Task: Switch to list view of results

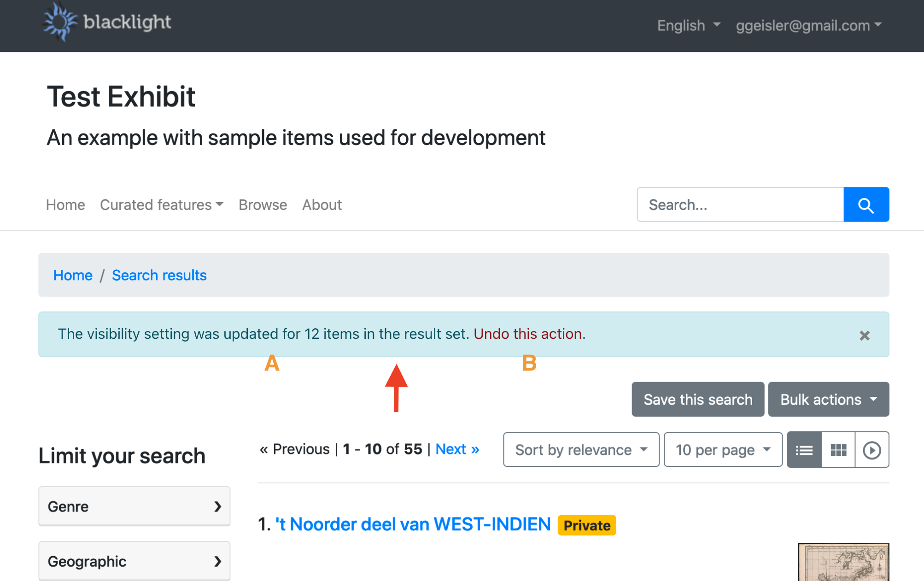Action: click(x=804, y=450)
